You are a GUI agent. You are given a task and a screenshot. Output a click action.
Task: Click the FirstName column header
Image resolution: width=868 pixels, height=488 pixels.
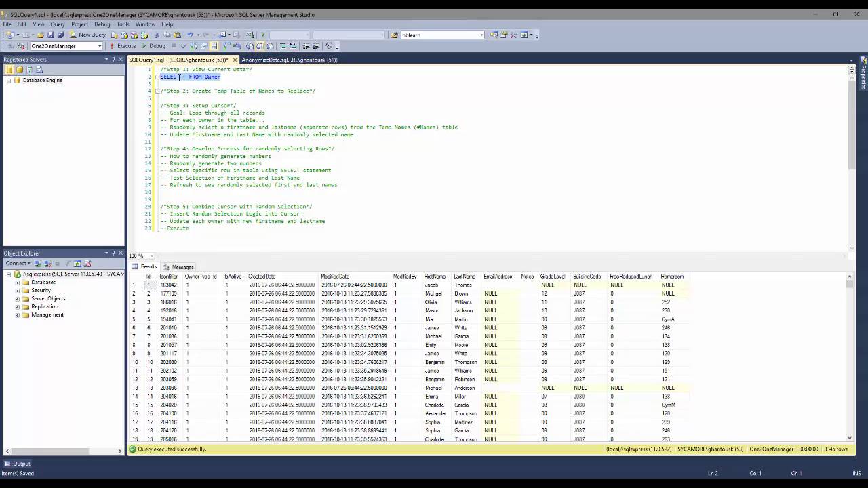(x=435, y=277)
